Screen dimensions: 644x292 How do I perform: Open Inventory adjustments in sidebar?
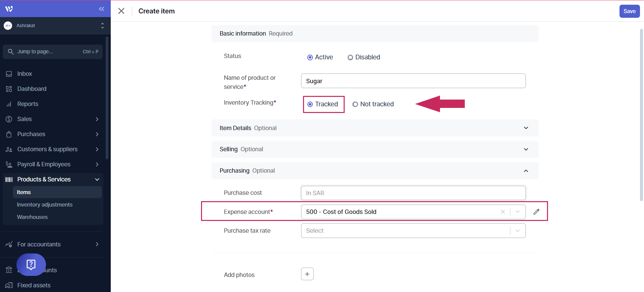45,205
